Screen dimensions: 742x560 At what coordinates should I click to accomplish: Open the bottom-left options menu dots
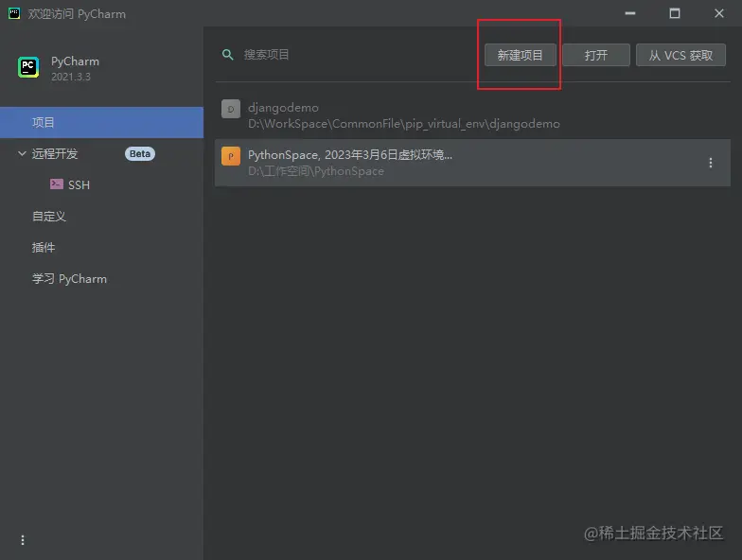pyautogui.click(x=23, y=539)
